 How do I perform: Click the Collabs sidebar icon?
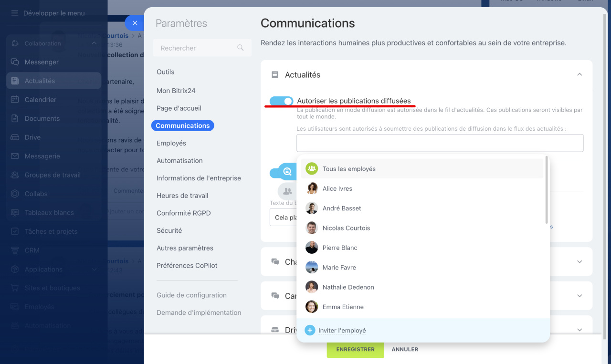tap(15, 194)
